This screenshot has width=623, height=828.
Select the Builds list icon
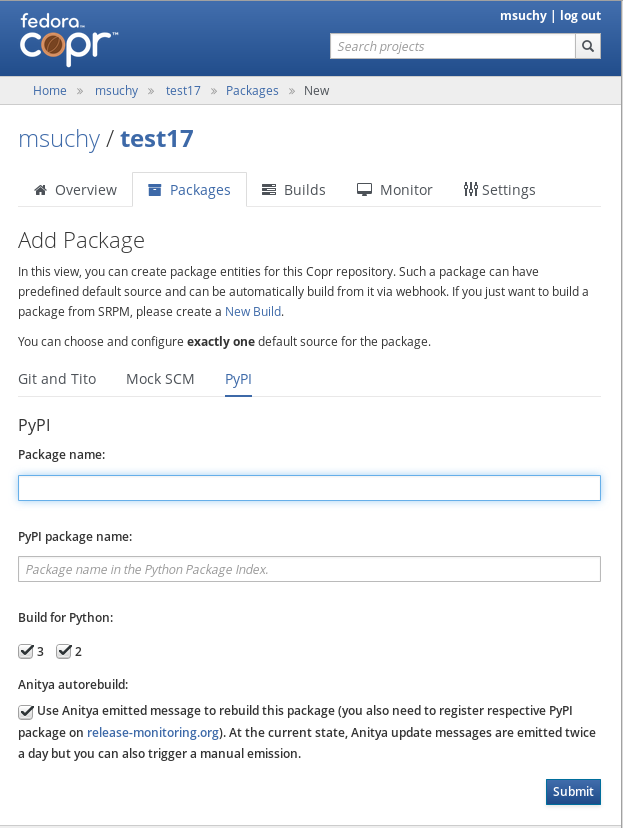[x=267, y=189]
